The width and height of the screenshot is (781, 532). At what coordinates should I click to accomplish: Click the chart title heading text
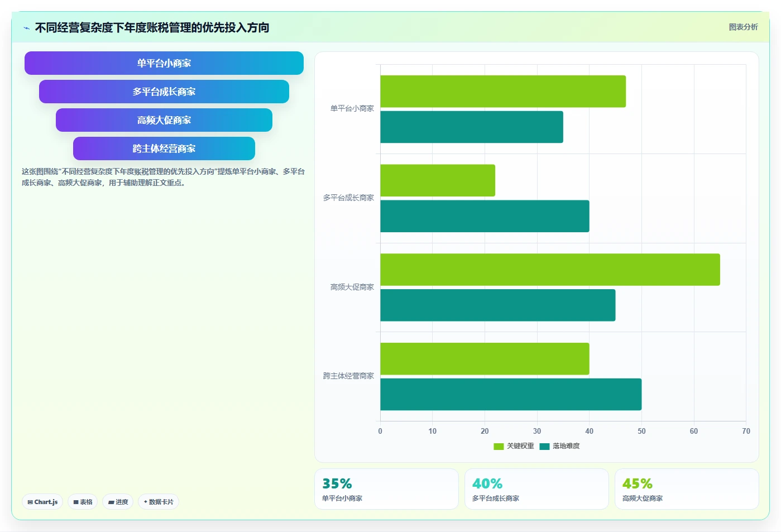click(x=152, y=27)
